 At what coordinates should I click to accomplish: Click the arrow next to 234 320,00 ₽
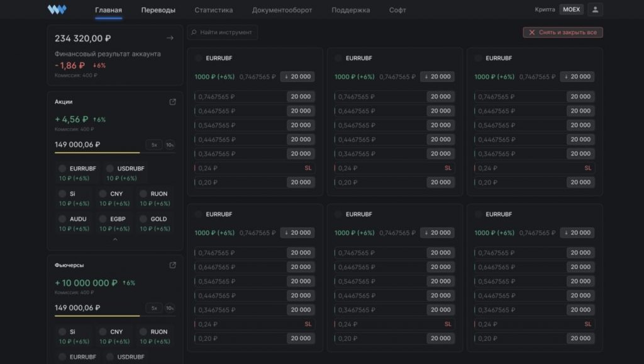169,38
